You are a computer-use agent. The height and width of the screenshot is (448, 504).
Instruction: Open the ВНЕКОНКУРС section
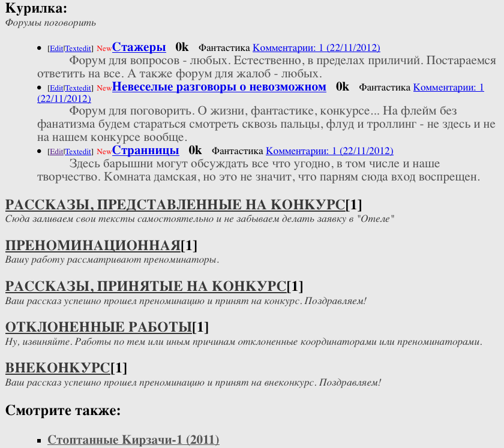pos(58,368)
